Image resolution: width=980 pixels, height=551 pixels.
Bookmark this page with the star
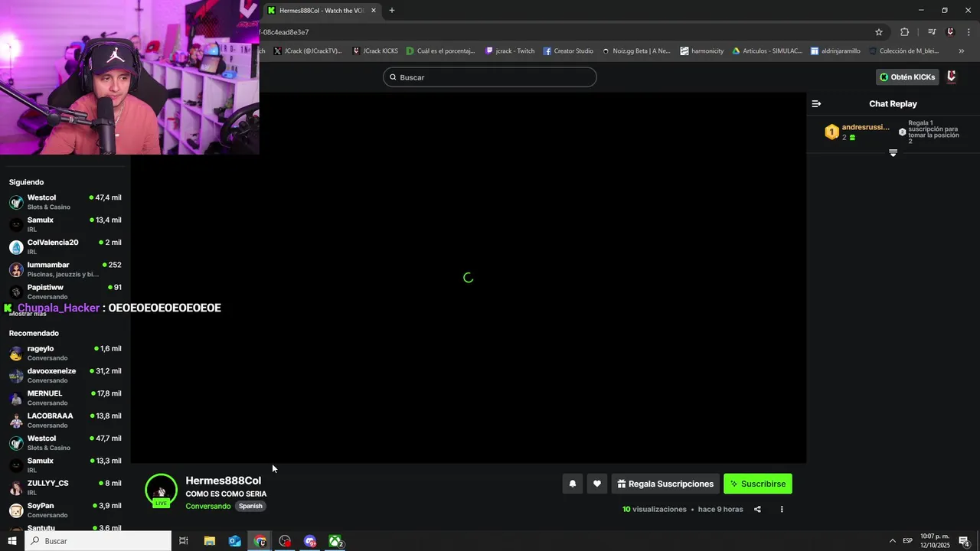tap(879, 32)
